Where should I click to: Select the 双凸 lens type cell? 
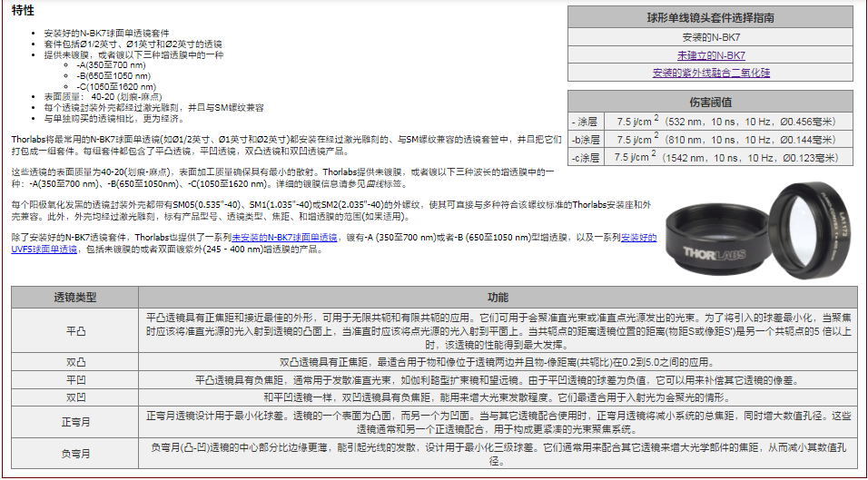pyautogui.click(x=75, y=362)
